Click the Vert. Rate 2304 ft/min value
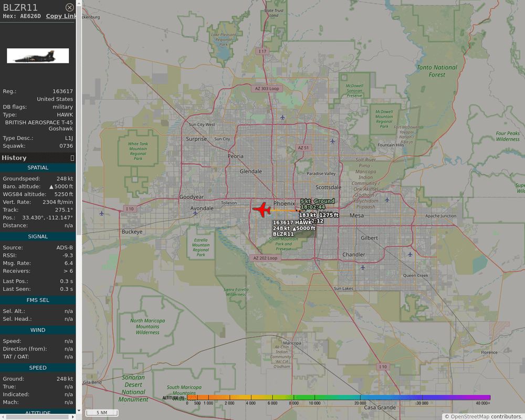Image resolution: width=525 pixels, height=420 pixels. (58, 202)
